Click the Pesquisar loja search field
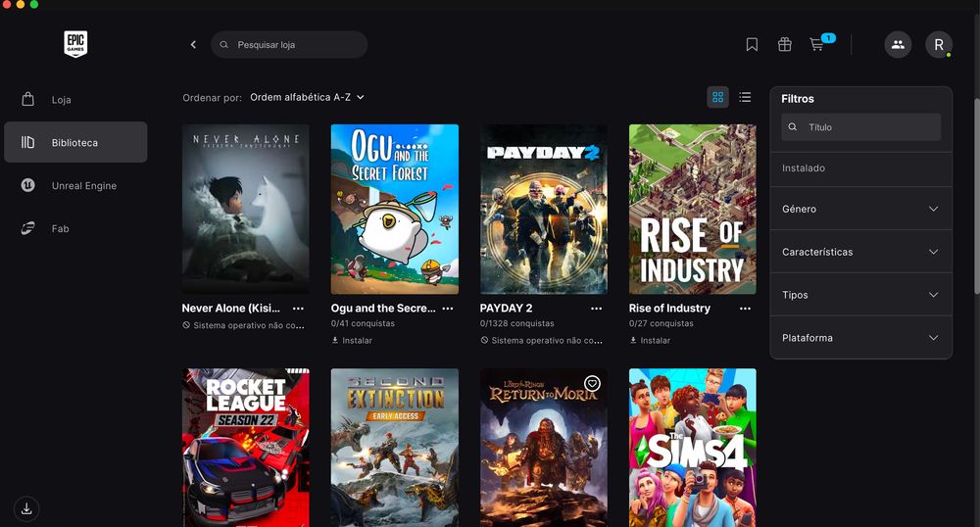Viewport: 980px width, 527px height. point(289,44)
